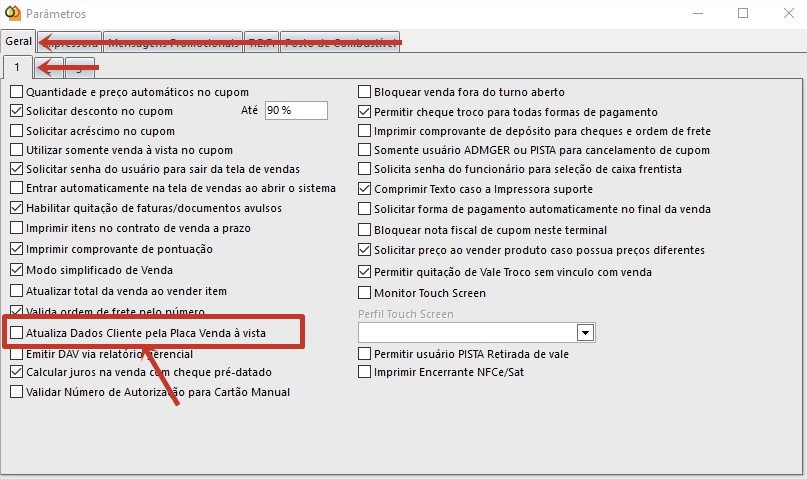Viewport: 807px width, 479px height.
Task: Click the Parâmetros app icon in title bar
Action: [12, 13]
